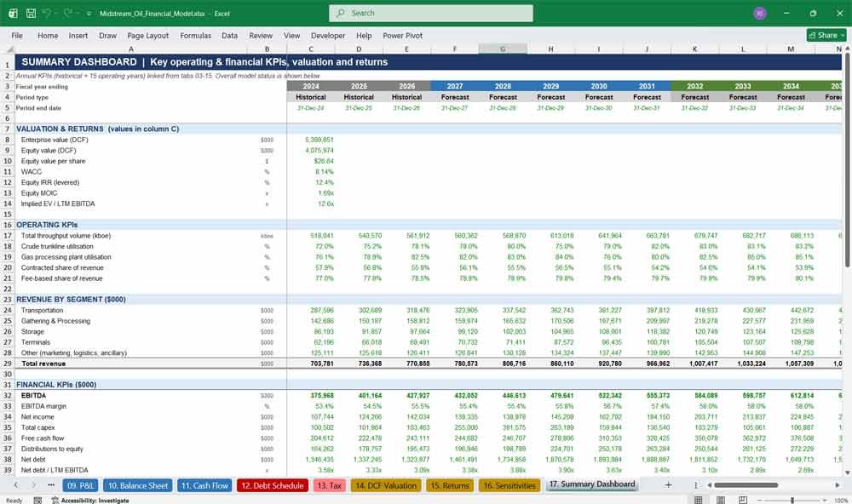Open the View ribbon tab
852x504 pixels.
[x=291, y=35]
